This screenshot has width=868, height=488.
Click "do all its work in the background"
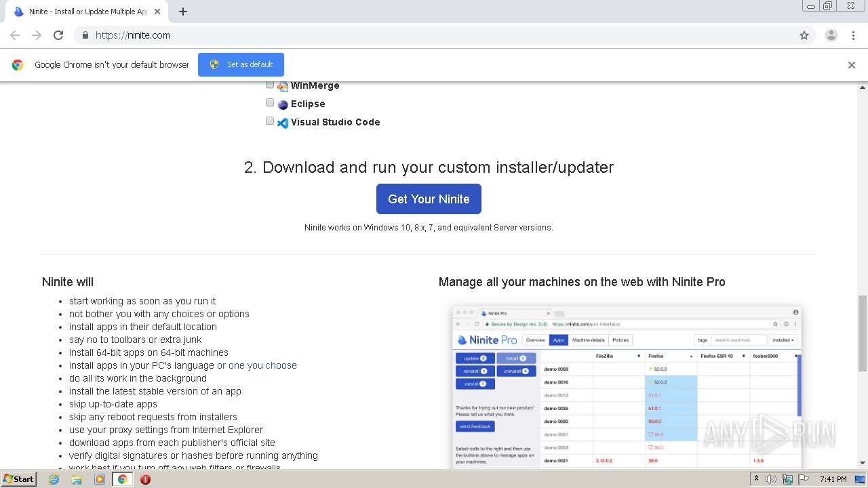[x=138, y=378]
